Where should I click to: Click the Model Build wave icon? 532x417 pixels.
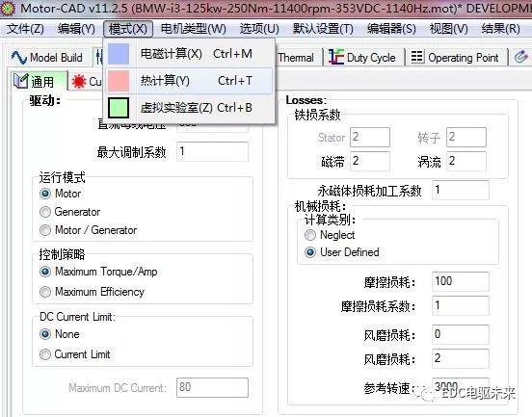point(19,57)
